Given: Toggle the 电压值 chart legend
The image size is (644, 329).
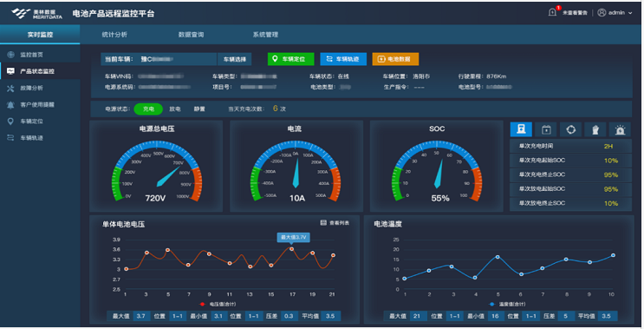Looking at the screenshot, I should click(x=218, y=305).
